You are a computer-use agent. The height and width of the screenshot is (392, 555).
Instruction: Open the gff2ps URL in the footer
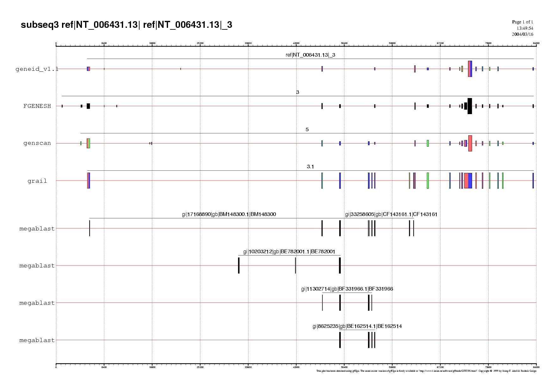[448, 371]
